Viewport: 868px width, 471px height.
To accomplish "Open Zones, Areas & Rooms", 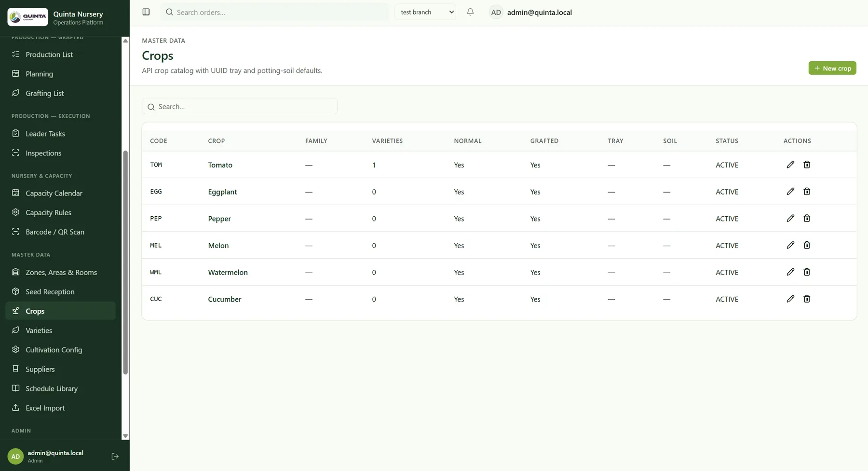I will 60,272.
